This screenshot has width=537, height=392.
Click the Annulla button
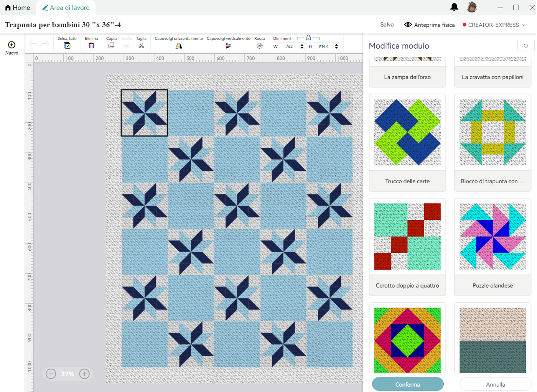coord(495,384)
